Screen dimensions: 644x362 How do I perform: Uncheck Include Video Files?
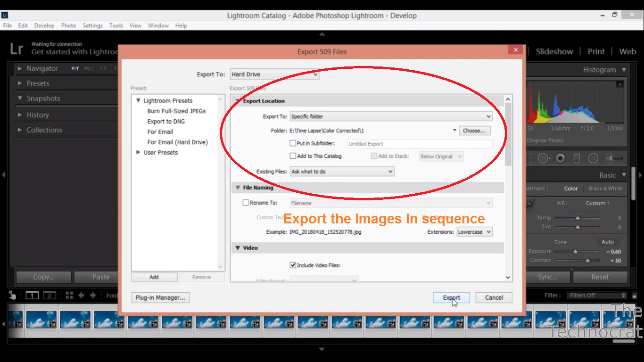(x=293, y=265)
